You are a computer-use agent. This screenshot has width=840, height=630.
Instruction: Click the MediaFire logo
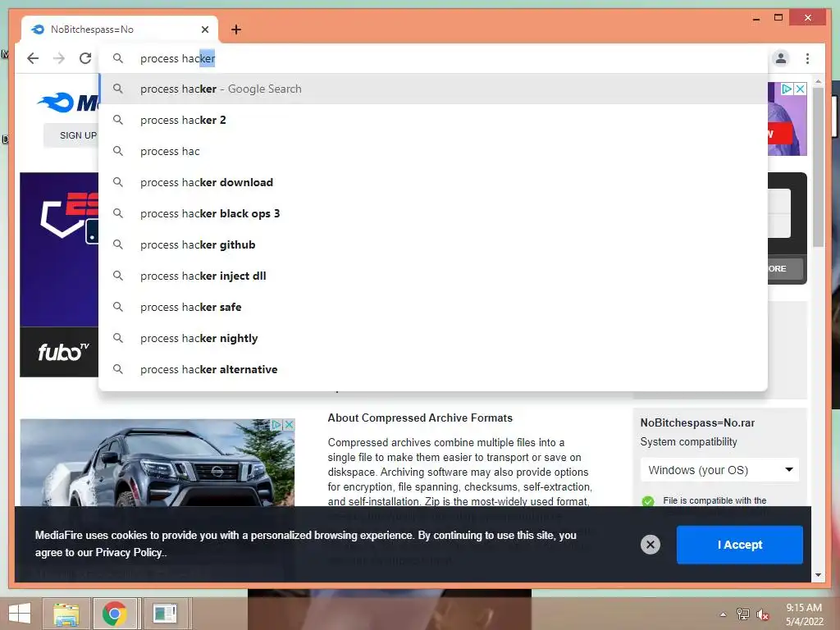pos(67,102)
